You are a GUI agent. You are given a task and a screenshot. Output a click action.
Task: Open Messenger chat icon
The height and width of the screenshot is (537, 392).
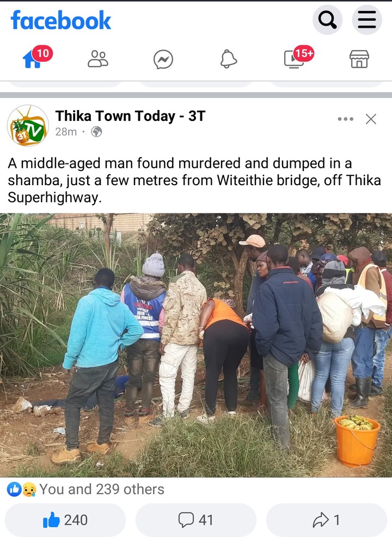pyautogui.click(x=163, y=59)
